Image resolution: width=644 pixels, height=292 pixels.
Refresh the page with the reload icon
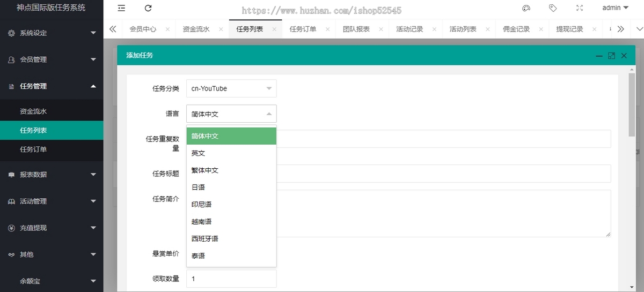pyautogui.click(x=148, y=8)
